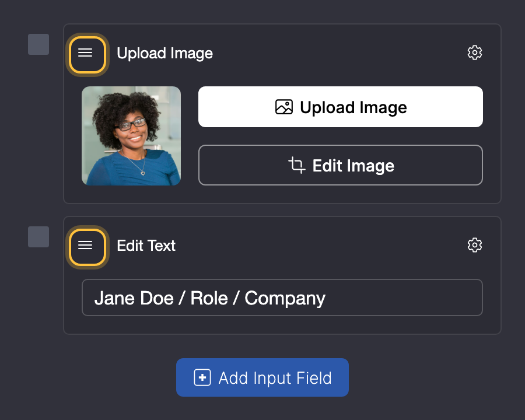The image size is (525, 420).
Task: Focus the Jane Doe / Role / Company field
Action: click(282, 297)
